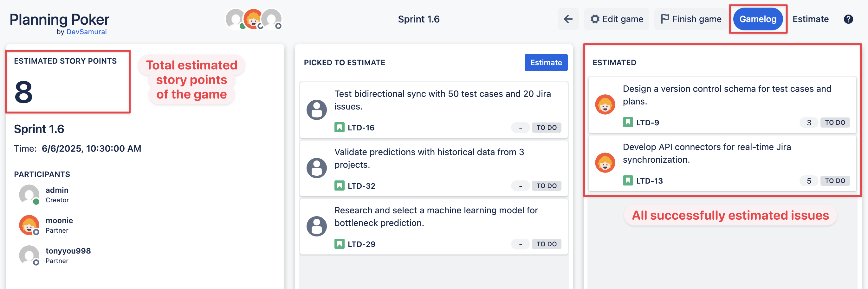Click unassigned avatar on LTD-29 card

click(316, 226)
